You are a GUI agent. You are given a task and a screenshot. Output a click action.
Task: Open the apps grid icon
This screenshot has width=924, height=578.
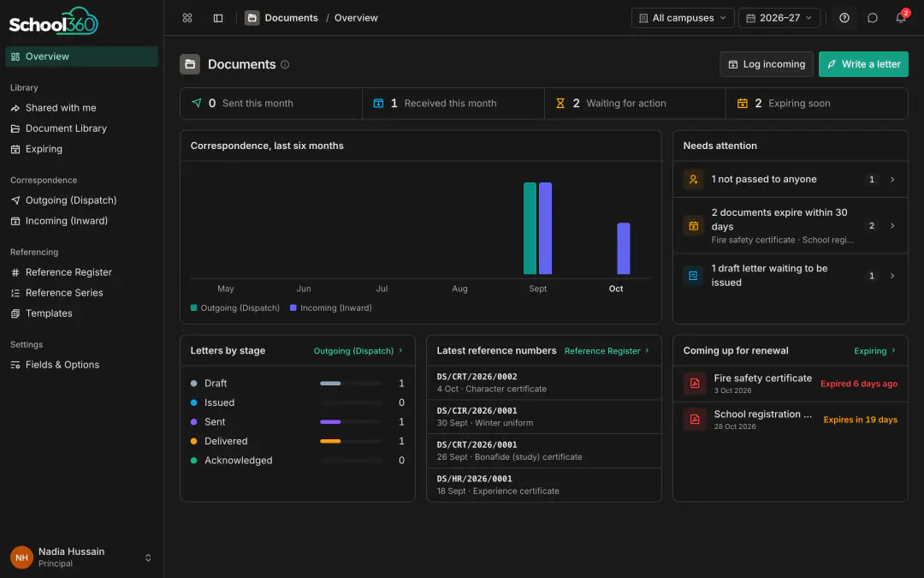187,18
